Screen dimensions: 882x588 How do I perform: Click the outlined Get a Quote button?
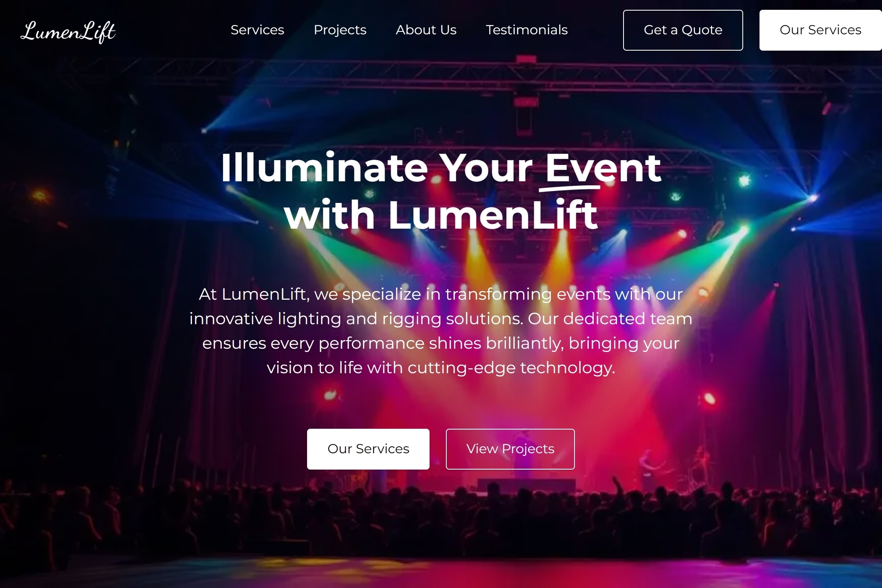pyautogui.click(x=683, y=30)
